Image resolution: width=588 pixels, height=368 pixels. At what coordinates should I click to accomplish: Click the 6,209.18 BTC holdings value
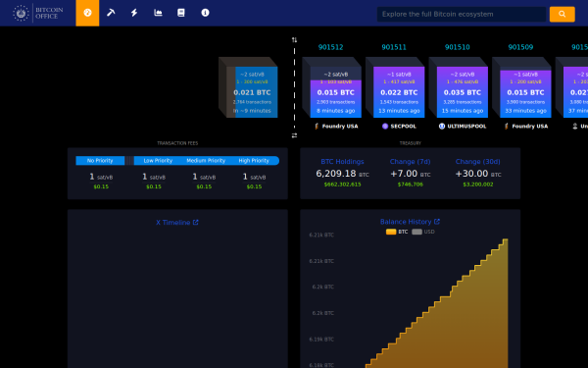[x=342, y=174]
